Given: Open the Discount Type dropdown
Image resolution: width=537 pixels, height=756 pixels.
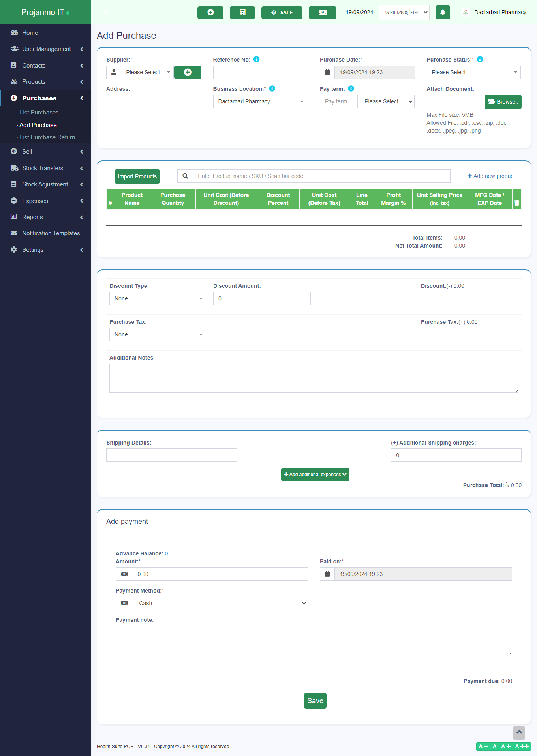Looking at the screenshot, I should [158, 298].
